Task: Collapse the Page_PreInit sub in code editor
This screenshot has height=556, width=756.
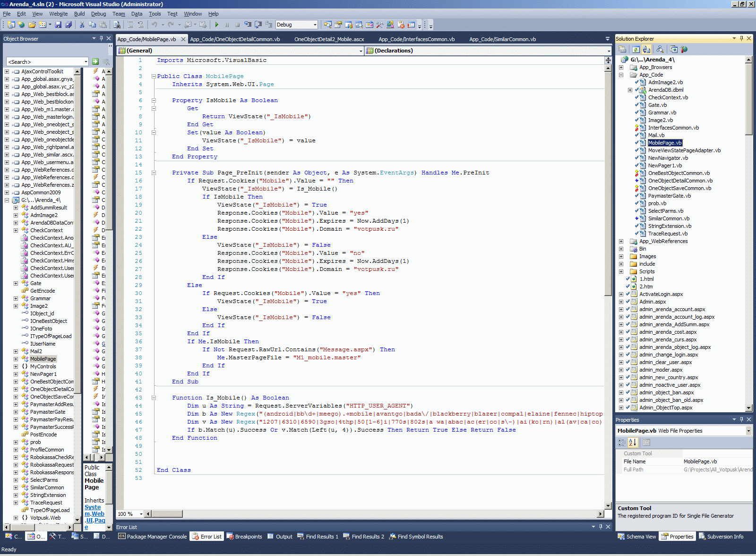Action: tap(154, 173)
